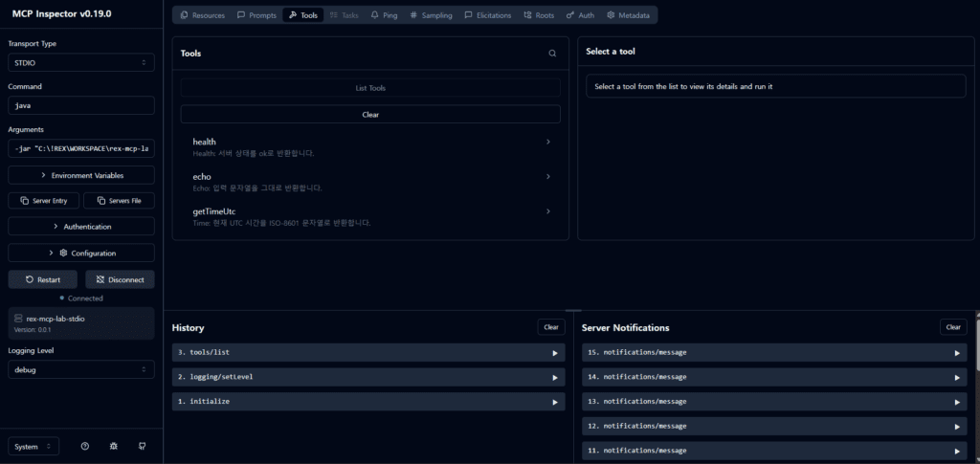Select the getTimeUtc tool
The height and width of the screenshot is (464, 980).
click(x=370, y=217)
